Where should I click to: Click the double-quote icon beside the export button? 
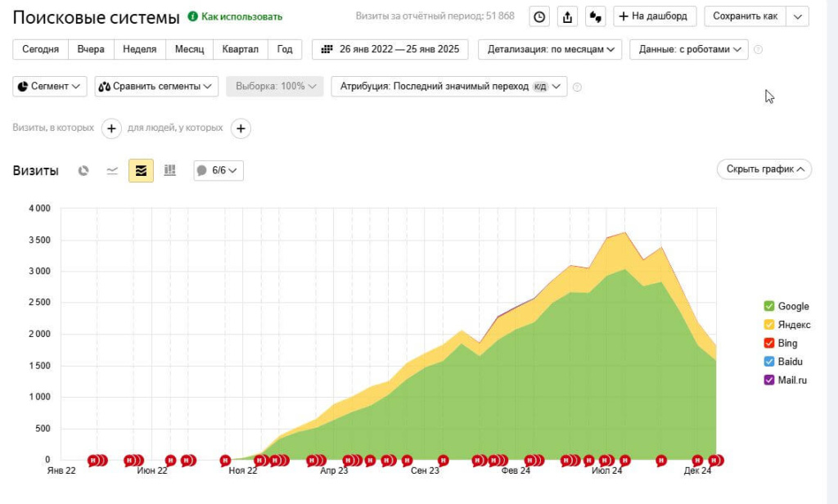tap(596, 16)
